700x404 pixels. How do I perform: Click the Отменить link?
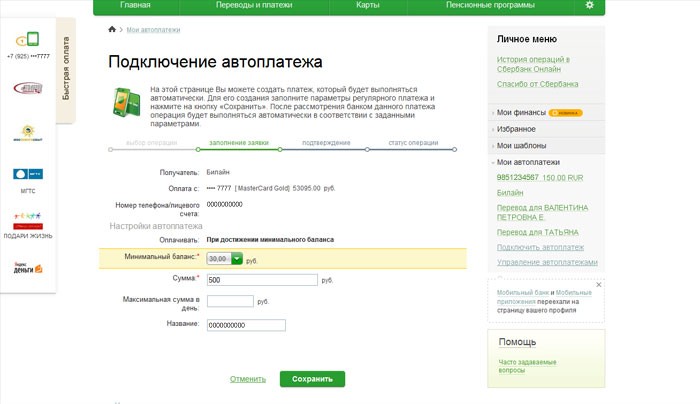click(248, 379)
